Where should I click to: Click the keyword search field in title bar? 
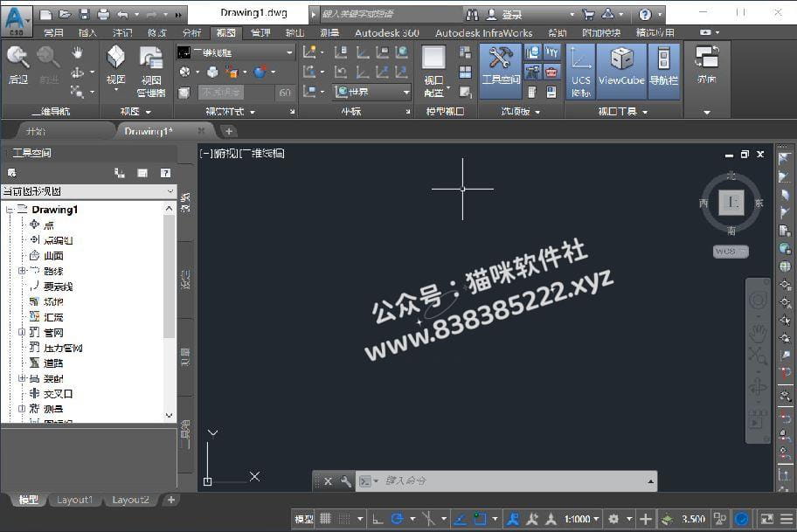[390, 14]
